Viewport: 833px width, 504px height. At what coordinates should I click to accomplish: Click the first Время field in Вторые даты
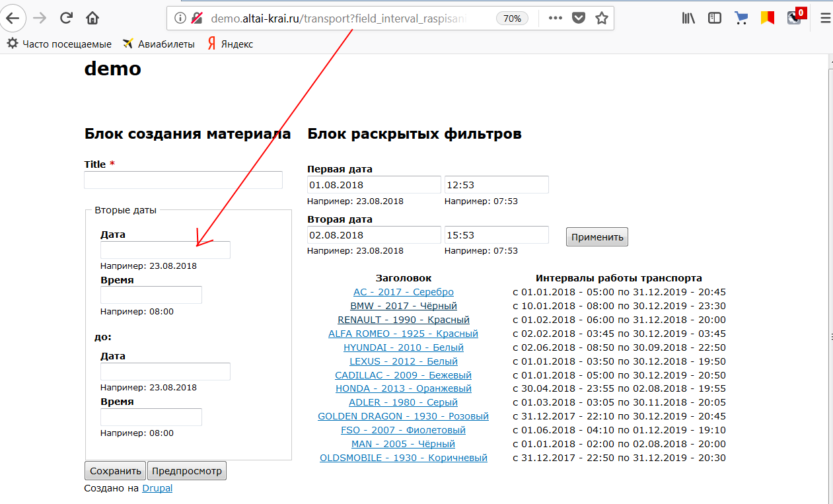(151, 295)
